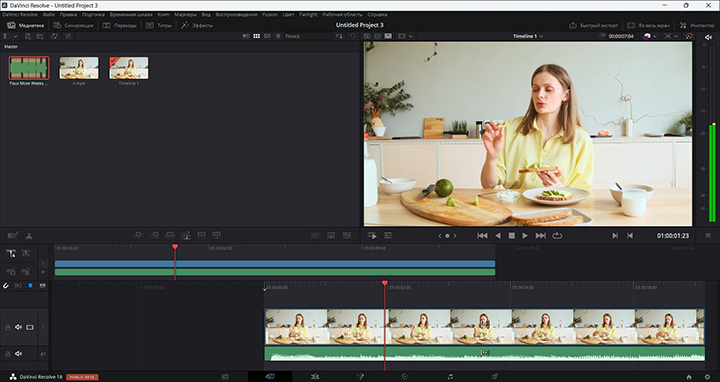This screenshot has height=382, width=720.
Task: Jump to the last frame
Action: [x=540, y=236]
